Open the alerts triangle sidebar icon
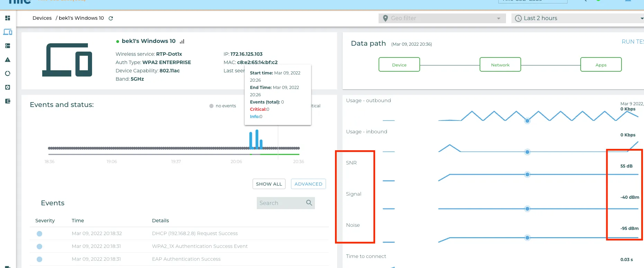This screenshot has width=644, height=268. (x=8, y=60)
